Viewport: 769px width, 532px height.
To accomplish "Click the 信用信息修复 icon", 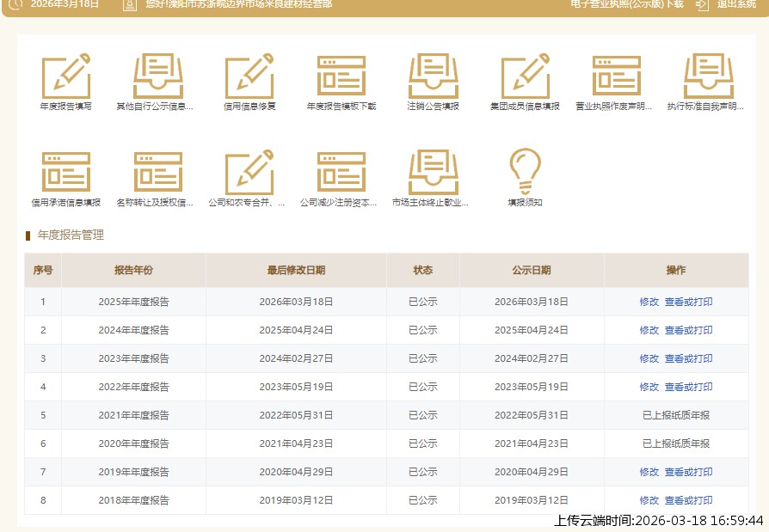I will (x=249, y=76).
